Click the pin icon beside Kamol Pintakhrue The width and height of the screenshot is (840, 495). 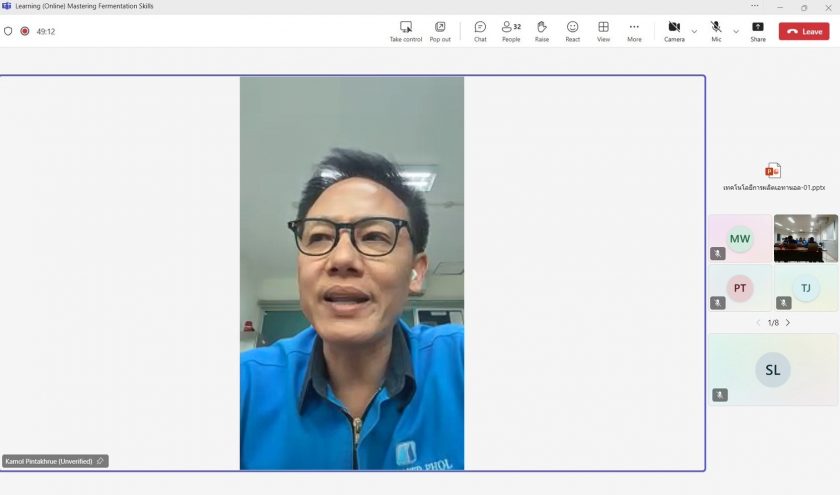pos(100,461)
